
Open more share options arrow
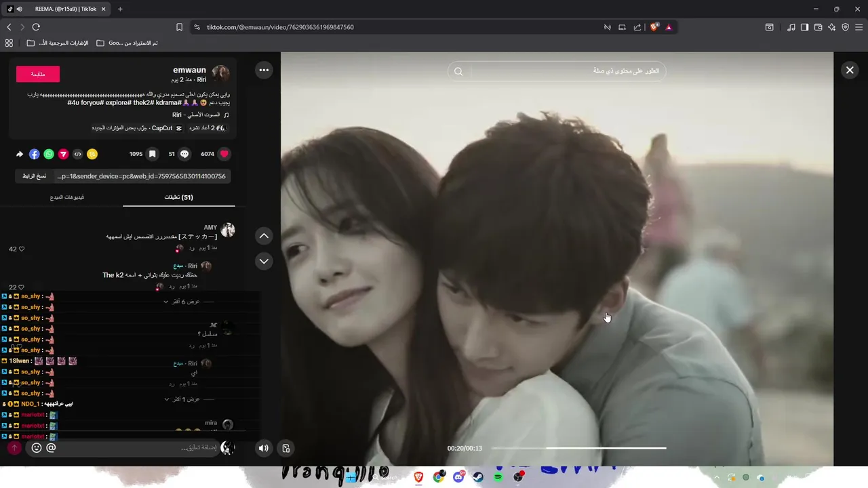[x=20, y=154]
